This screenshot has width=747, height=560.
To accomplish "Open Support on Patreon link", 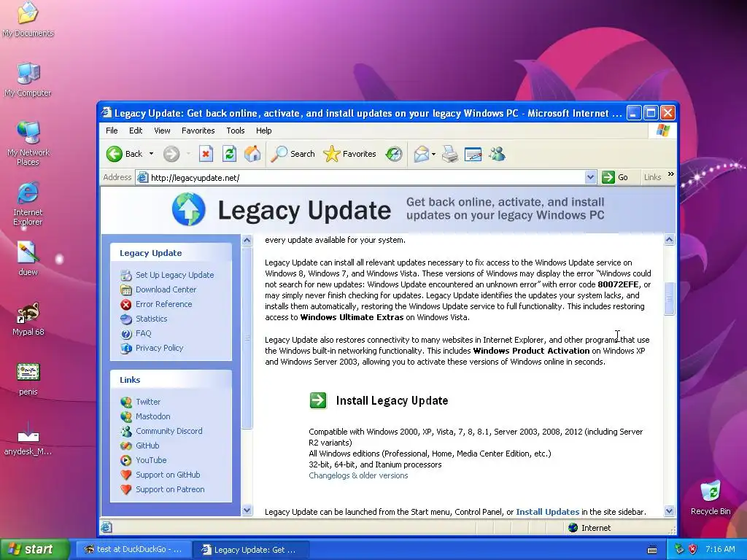I will 169,489.
